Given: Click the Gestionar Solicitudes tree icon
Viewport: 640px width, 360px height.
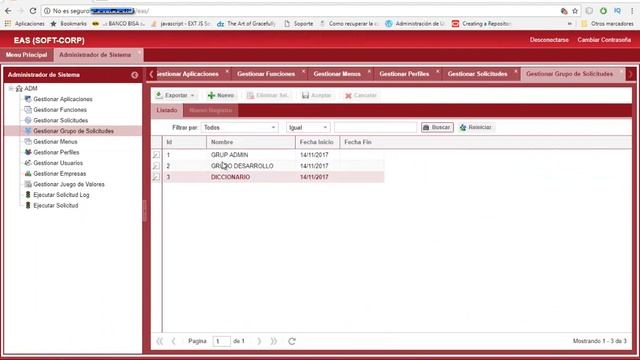Looking at the screenshot, I should (x=28, y=120).
